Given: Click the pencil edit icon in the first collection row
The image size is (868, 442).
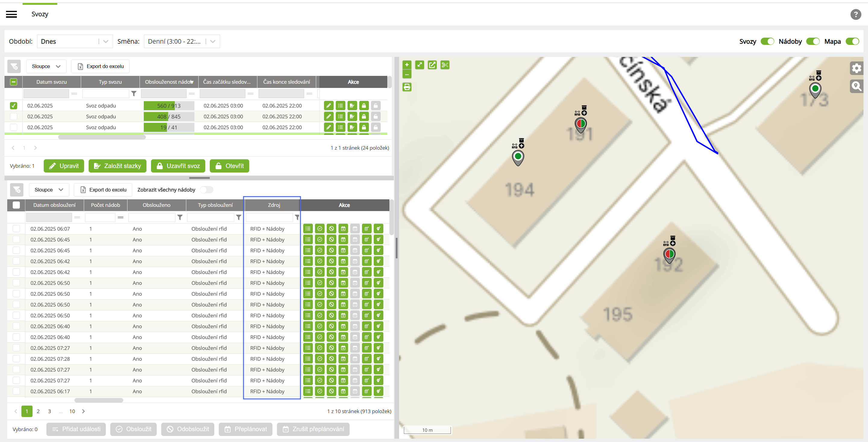Looking at the screenshot, I should point(329,106).
